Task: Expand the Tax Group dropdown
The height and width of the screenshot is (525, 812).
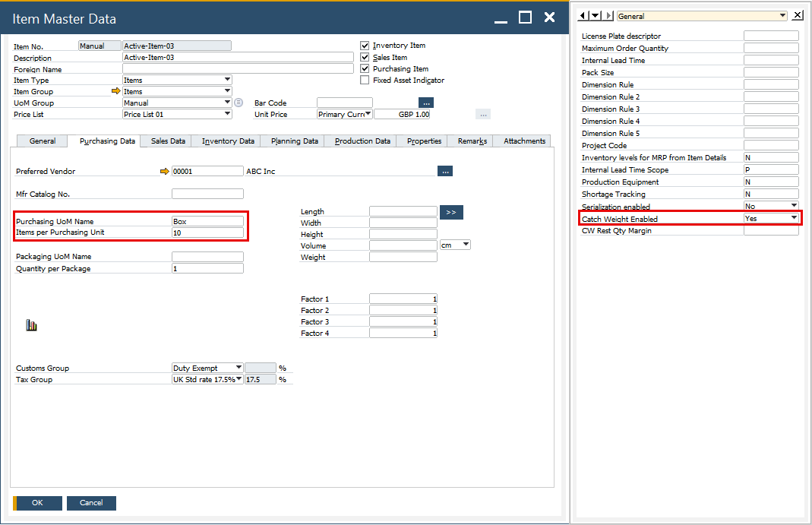Action: pos(238,379)
